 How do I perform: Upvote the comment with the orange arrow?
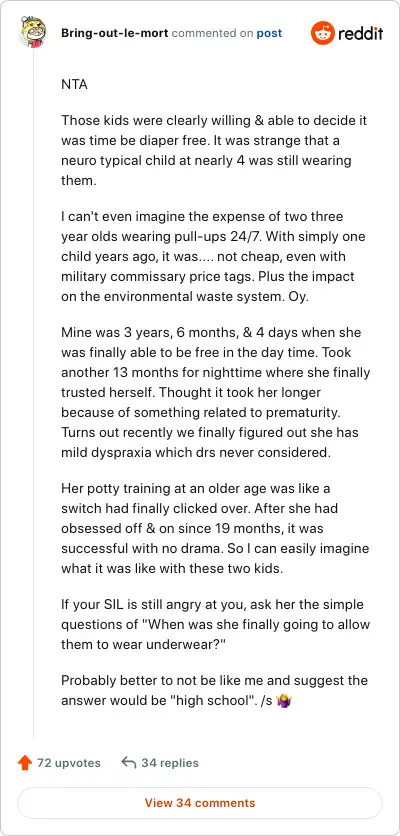pyautogui.click(x=25, y=763)
